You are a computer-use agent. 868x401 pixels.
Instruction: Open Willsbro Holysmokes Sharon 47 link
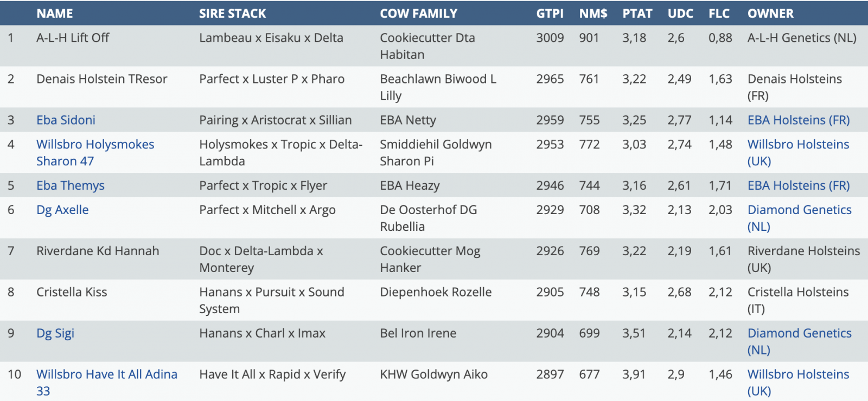[x=95, y=145]
